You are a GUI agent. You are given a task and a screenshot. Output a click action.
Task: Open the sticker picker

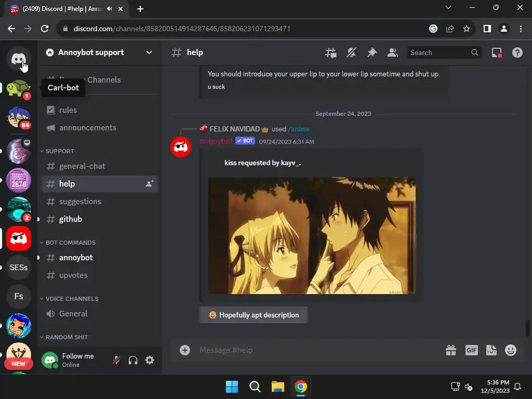(x=491, y=350)
